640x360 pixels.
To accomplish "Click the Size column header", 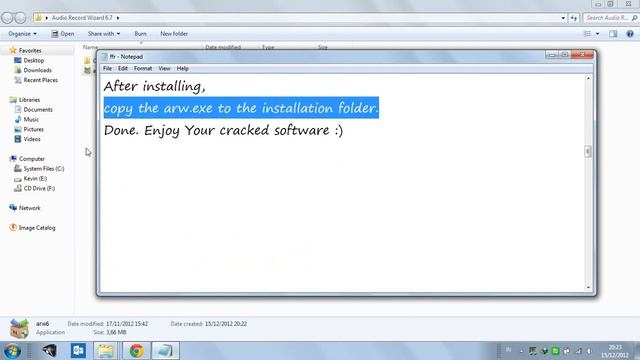I will [x=322, y=47].
